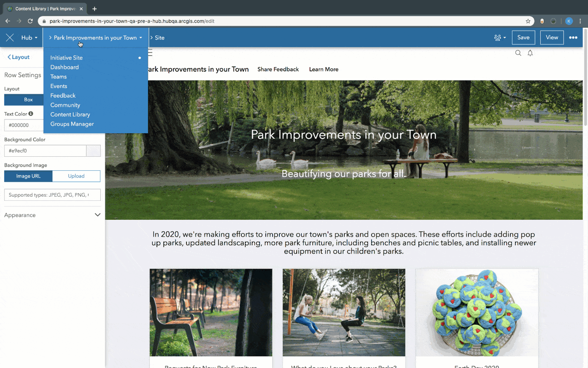588x368 pixels.
Task: Choose Teams in the dropdown menu
Action: 59,77
